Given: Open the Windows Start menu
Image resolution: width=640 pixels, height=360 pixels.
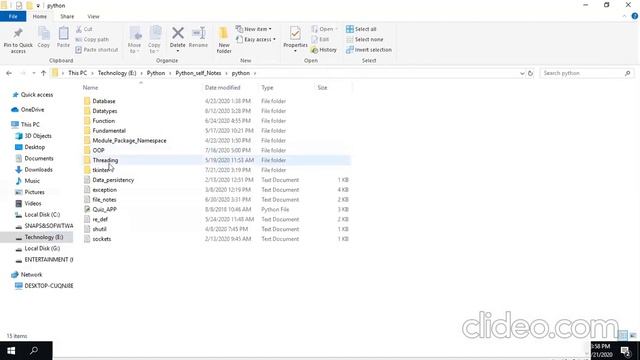Looking at the screenshot, I should click(11, 351).
